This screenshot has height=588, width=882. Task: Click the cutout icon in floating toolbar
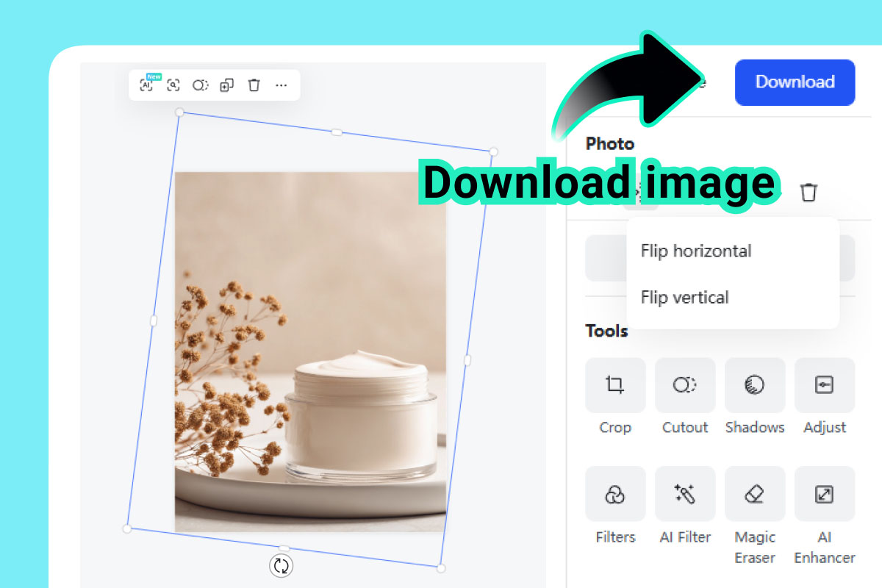[x=201, y=85]
